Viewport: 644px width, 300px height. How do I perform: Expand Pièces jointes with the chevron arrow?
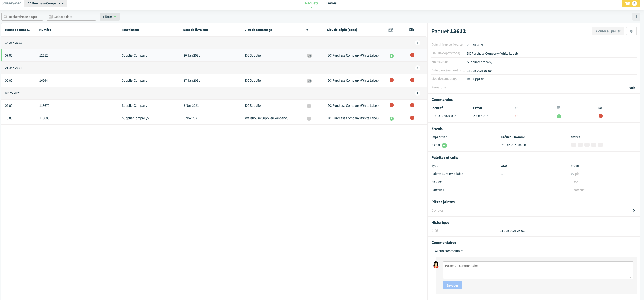pos(633,210)
